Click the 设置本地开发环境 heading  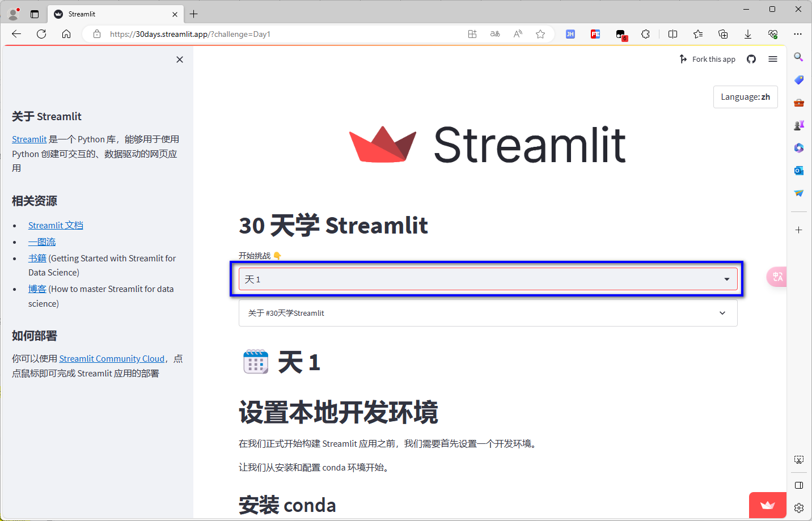pyautogui.click(x=339, y=412)
